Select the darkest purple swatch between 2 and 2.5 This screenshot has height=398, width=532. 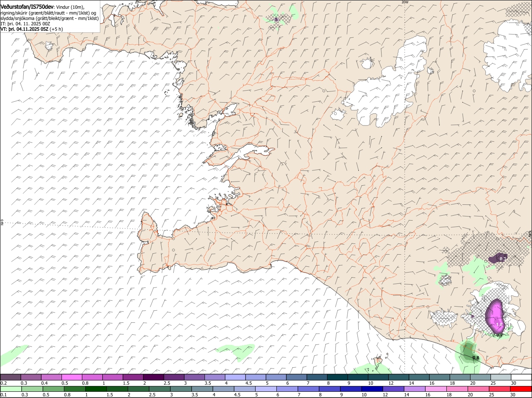tap(153, 377)
